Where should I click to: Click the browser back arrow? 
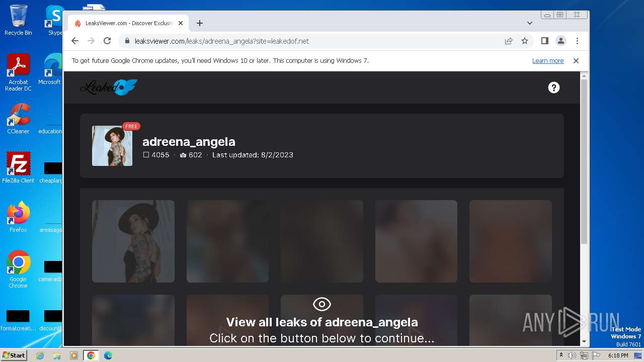[x=75, y=41]
